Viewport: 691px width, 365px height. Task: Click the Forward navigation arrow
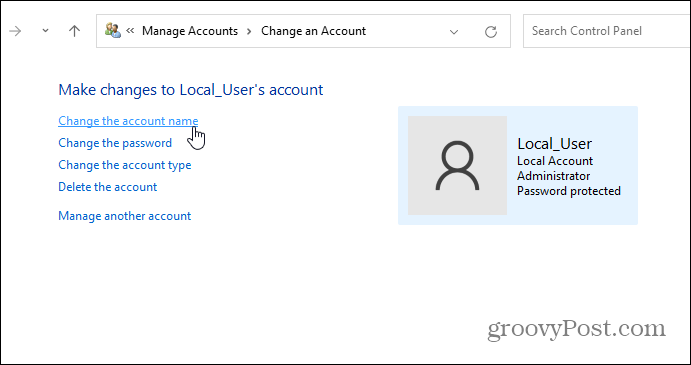point(15,31)
